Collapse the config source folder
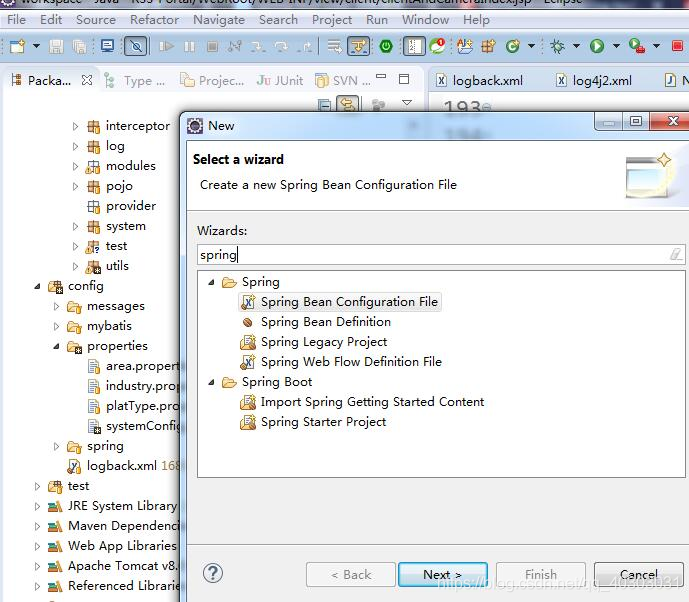This screenshot has width=689, height=602. 37,286
